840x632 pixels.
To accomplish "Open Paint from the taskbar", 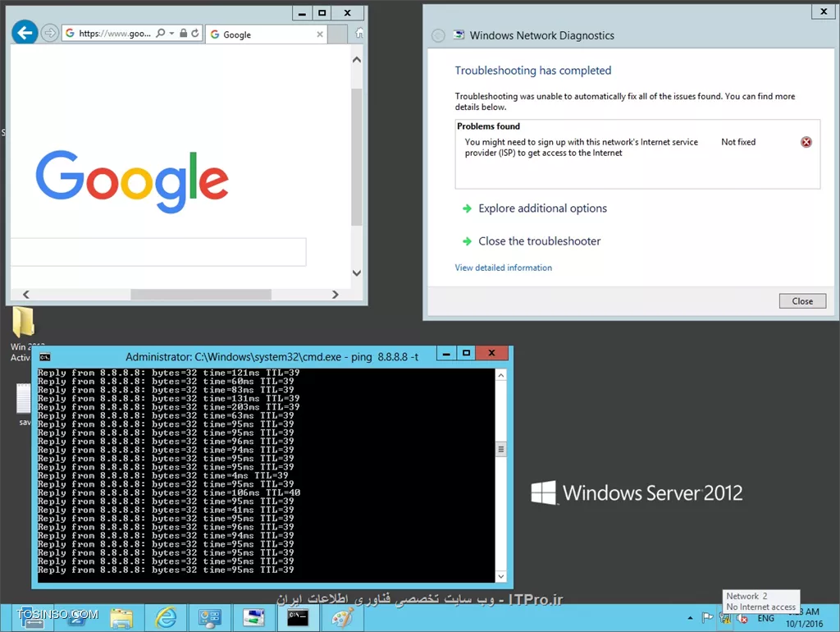I will [342, 618].
